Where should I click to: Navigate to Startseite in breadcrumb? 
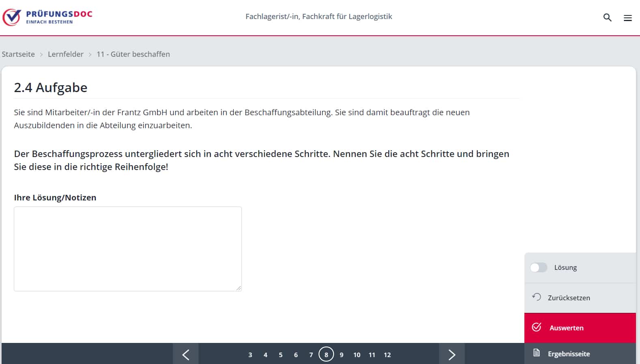coord(18,54)
